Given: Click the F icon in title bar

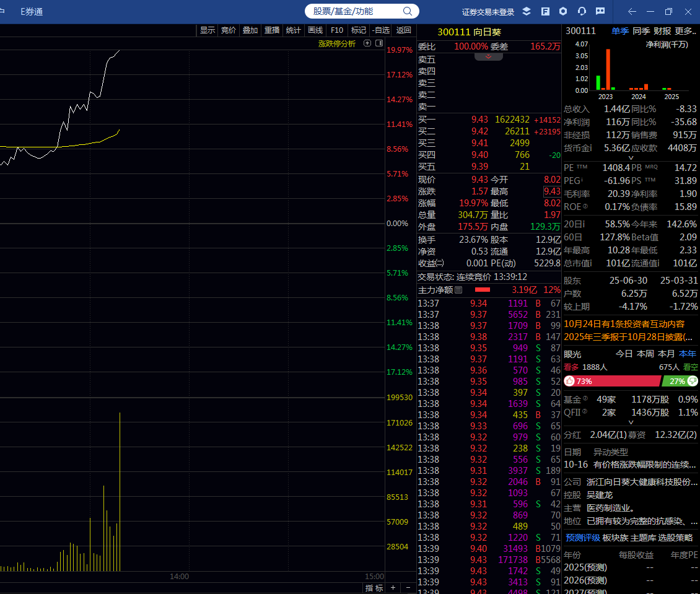Looking at the screenshot, I should (545, 12).
